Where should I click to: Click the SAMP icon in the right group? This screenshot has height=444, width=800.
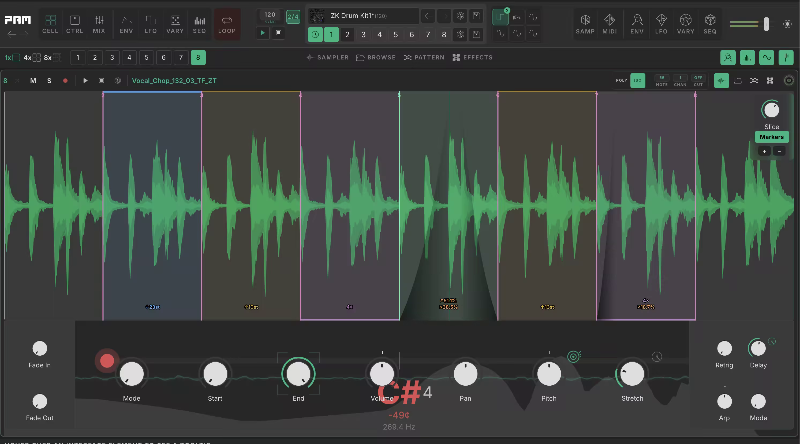coord(585,23)
